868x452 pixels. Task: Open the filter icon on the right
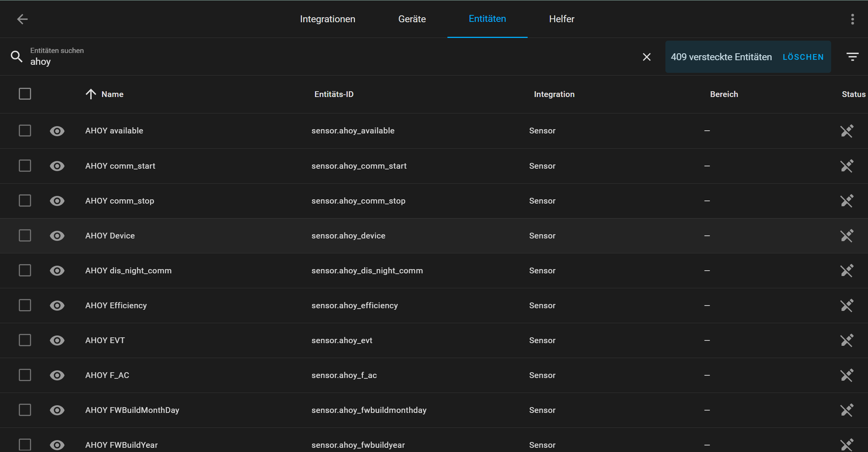point(853,56)
